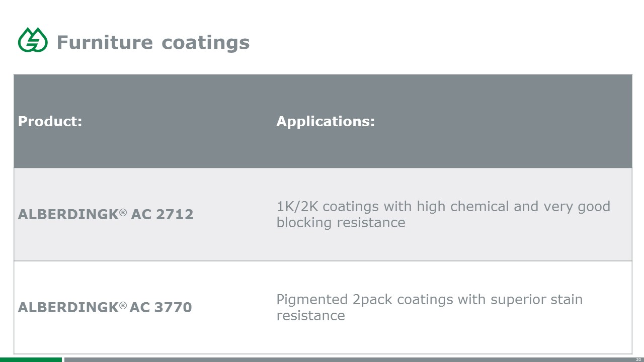Image resolution: width=644 pixels, height=362 pixels.
Task: Click the word 'resistance' in the last row
Action: [x=310, y=316]
